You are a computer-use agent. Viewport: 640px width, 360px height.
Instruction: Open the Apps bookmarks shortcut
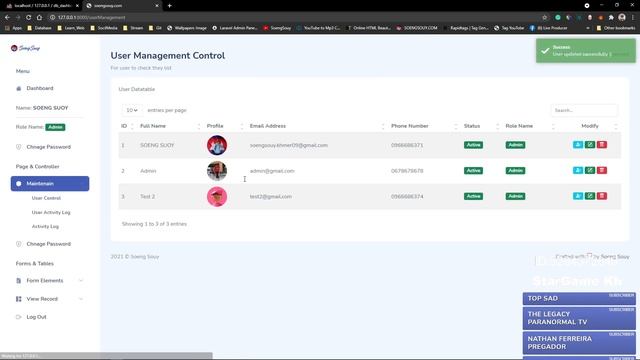tap(13, 28)
